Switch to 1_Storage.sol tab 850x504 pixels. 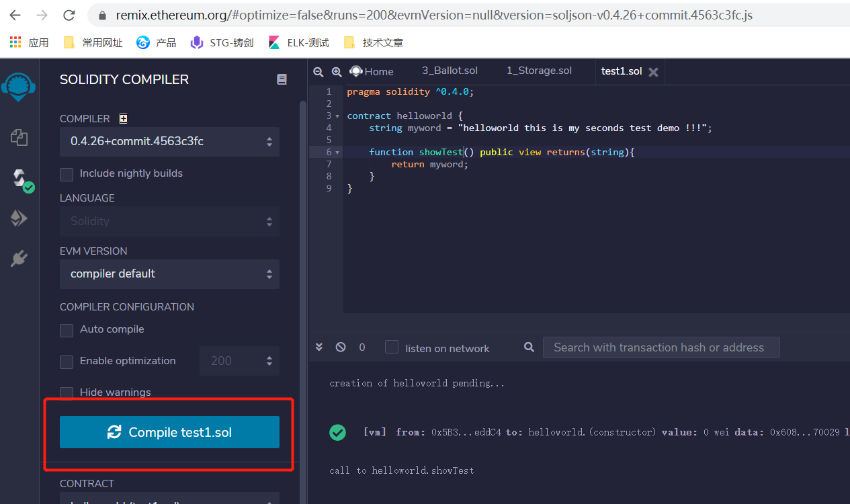[539, 71]
